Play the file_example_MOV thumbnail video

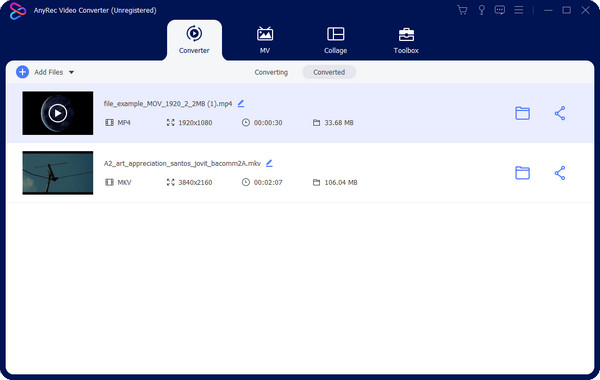[58, 113]
